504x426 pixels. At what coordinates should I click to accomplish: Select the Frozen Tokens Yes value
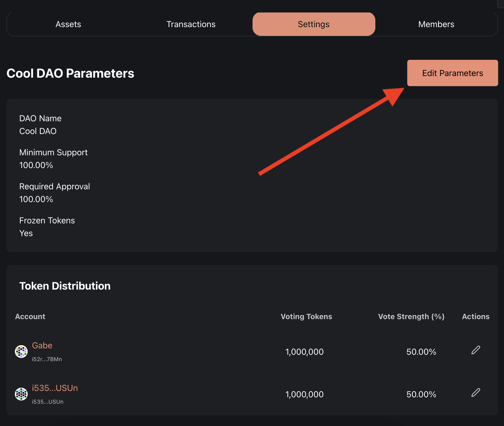[26, 233]
